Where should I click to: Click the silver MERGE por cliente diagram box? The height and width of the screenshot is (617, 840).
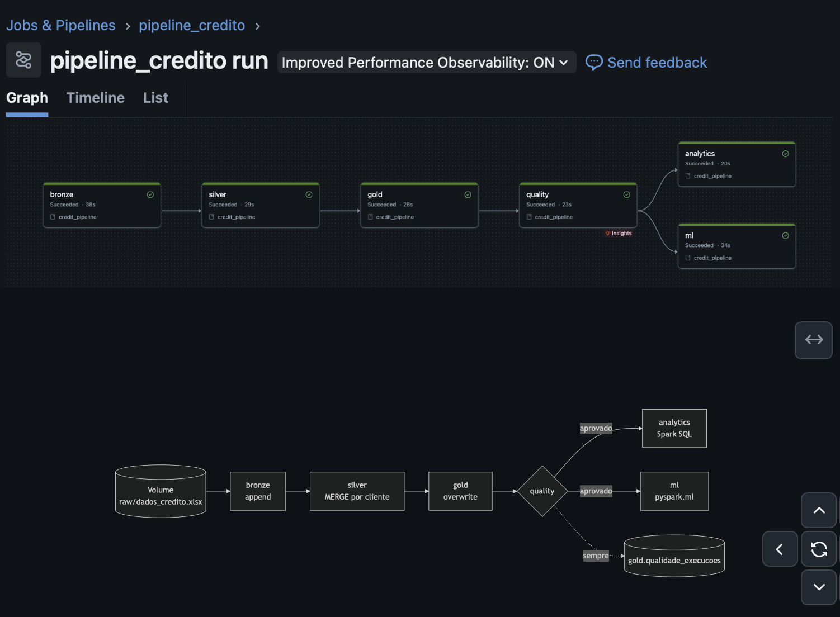click(x=357, y=491)
